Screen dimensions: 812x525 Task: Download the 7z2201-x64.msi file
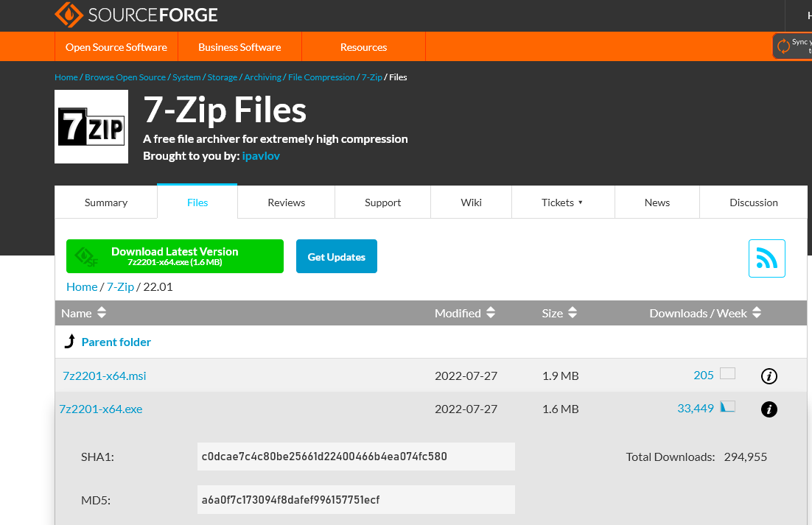[104, 376]
